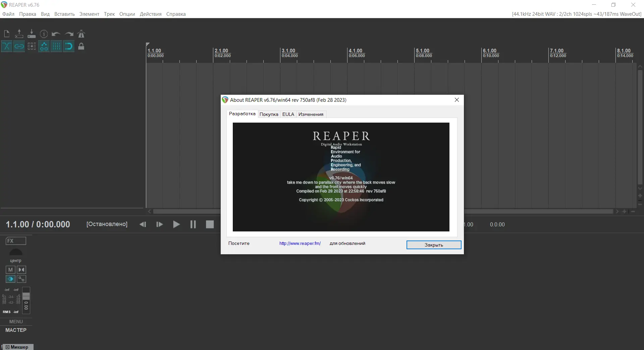This screenshot has width=644, height=350.
Task: Mute the master track with M
Action: (10, 270)
